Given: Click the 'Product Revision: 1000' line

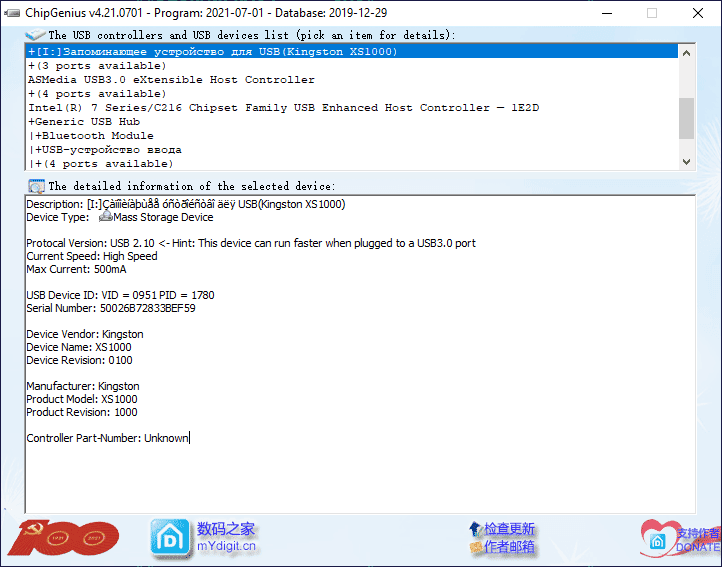Looking at the screenshot, I should click(82, 412).
